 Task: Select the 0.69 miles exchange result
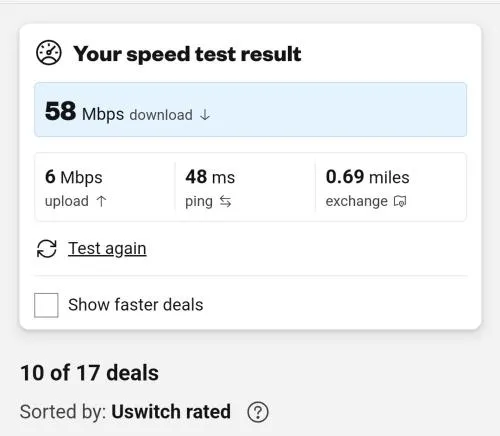390,187
